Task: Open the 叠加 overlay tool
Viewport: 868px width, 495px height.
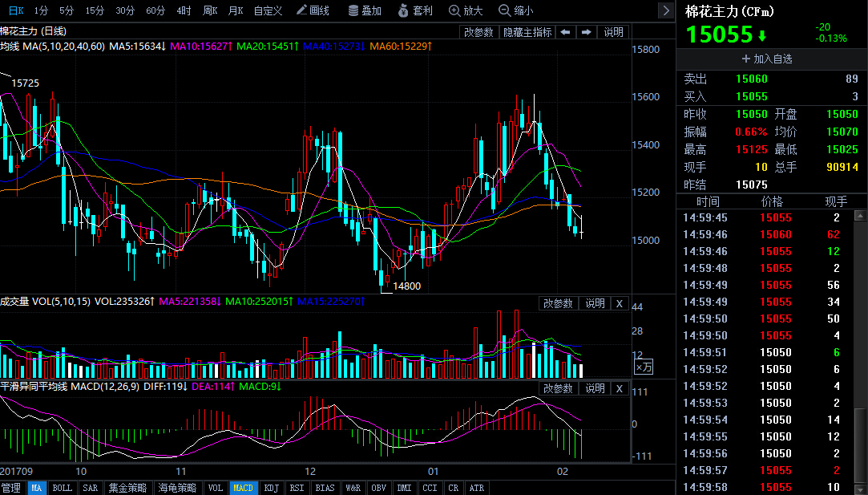Action: (x=365, y=10)
